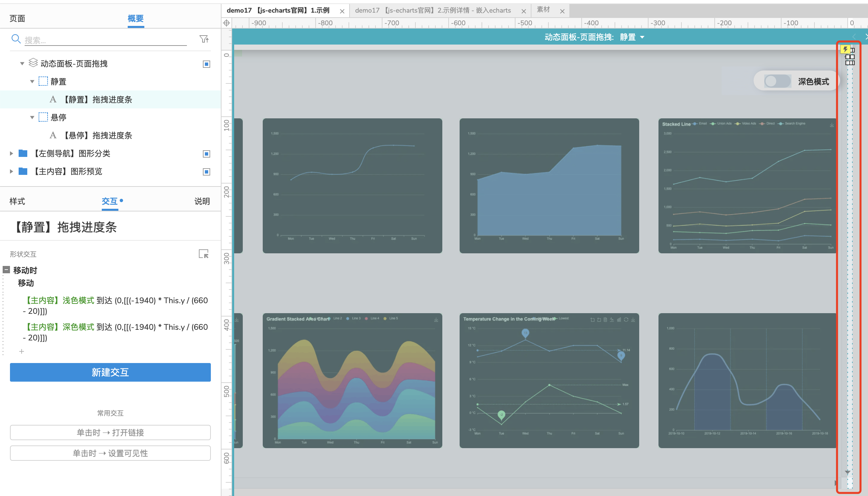Switch to the 页面 tab
The width and height of the screenshot is (868, 496).
pyautogui.click(x=17, y=18)
